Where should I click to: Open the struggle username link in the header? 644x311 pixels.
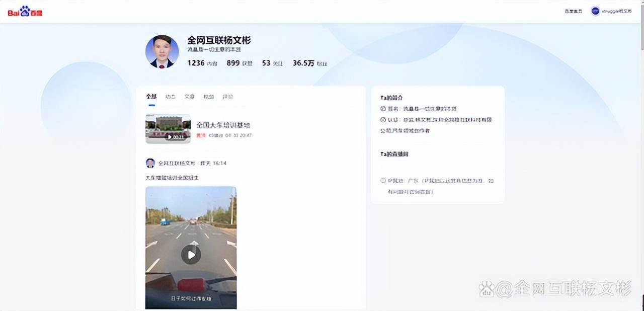616,11
